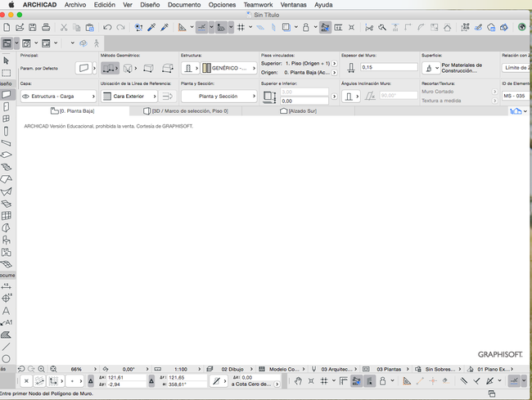532x400 pixels.
Task: Select the Dimension tool in toolbox
Action: [x=6, y=286]
